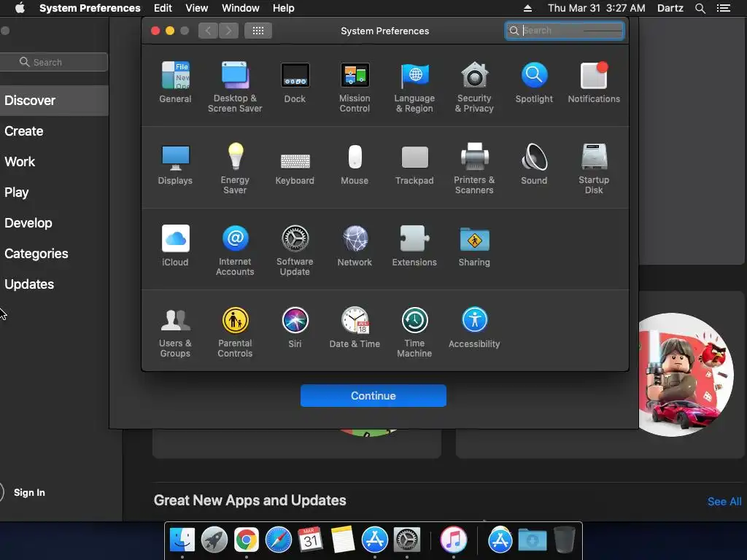The image size is (747, 560).
Task: Click Sign In in App Store
Action: coord(29,492)
